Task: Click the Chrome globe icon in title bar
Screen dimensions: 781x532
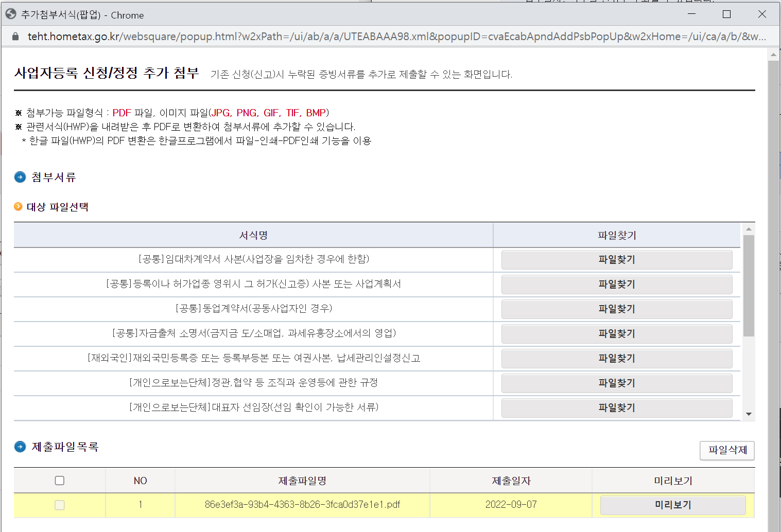Action: pos(10,14)
